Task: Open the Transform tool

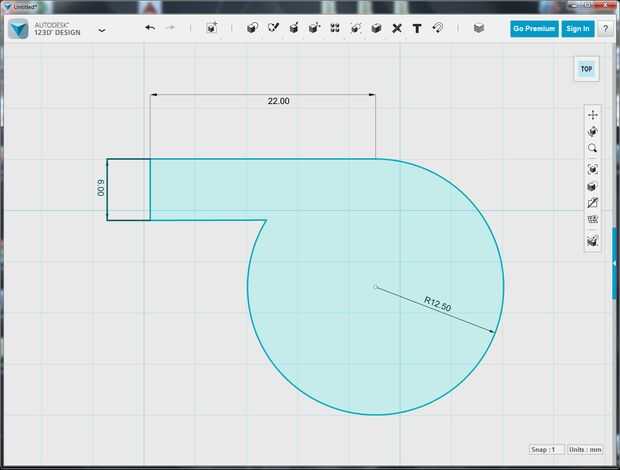Action: (212, 28)
